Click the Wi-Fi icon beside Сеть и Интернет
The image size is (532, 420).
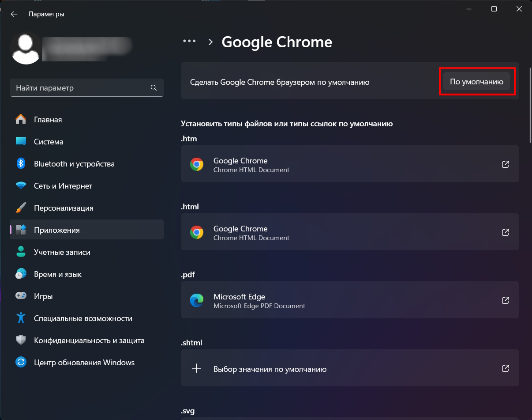click(21, 186)
